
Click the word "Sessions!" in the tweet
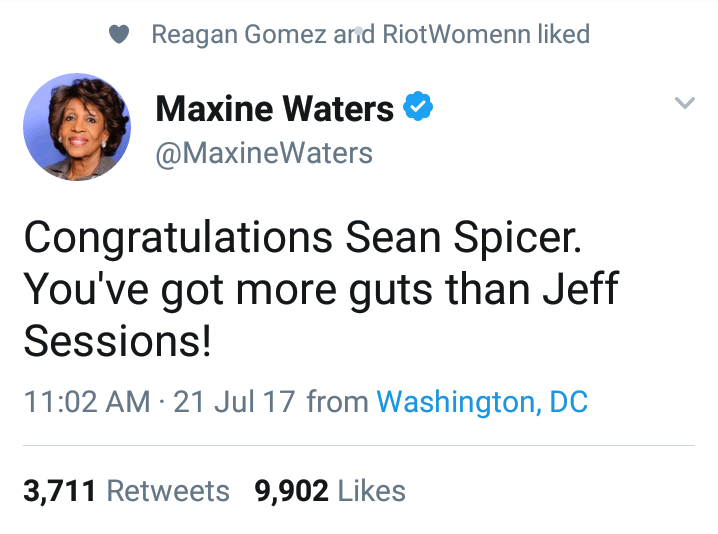tap(117, 342)
